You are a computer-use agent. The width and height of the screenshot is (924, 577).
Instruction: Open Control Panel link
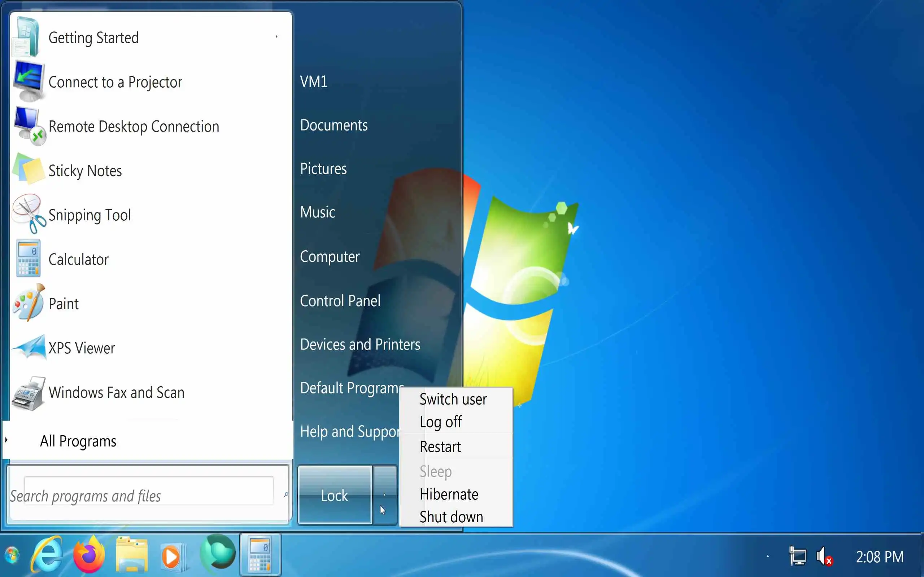point(340,301)
